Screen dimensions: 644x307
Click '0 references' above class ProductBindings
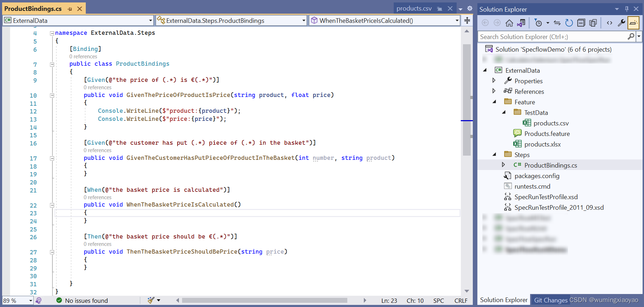click(83, 57)
